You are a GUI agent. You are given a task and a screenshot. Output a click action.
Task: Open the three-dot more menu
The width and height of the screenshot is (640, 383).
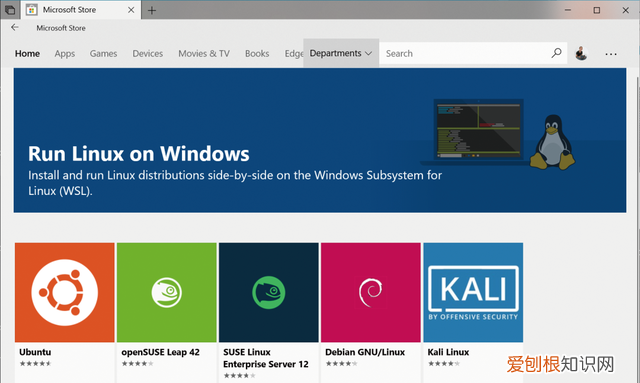point(611,54)
